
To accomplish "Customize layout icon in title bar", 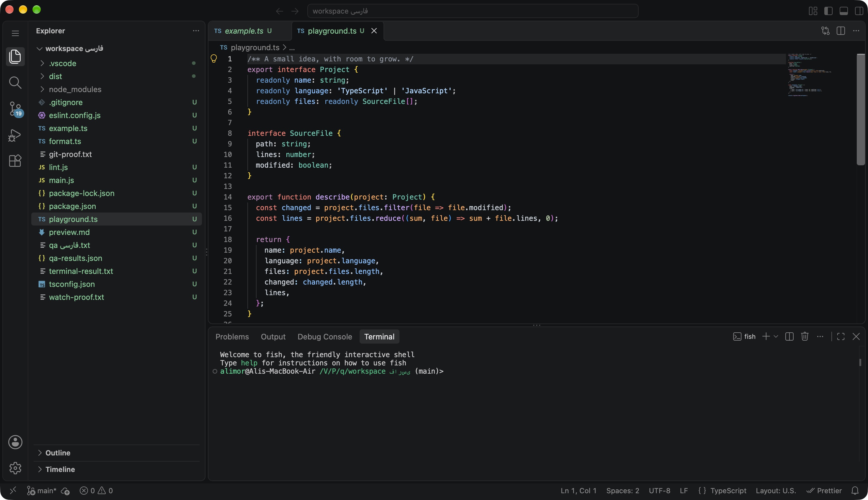I will coord(813,11).
